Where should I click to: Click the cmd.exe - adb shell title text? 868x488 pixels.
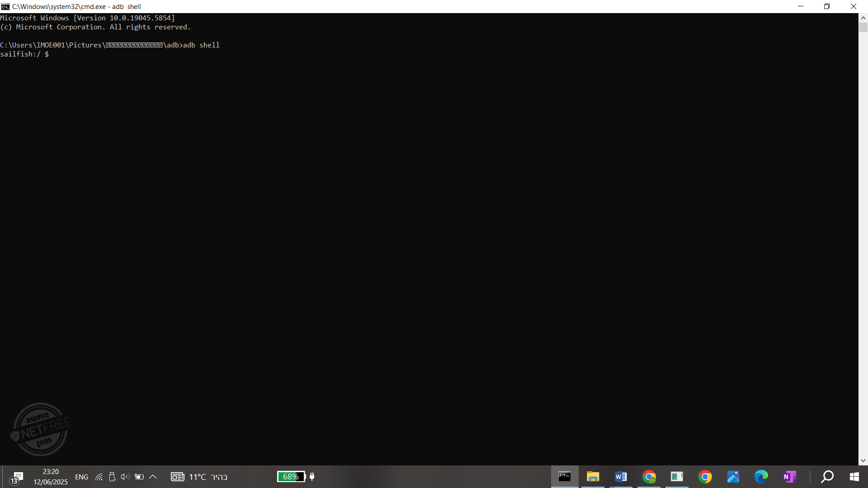(x=76, y=7)
